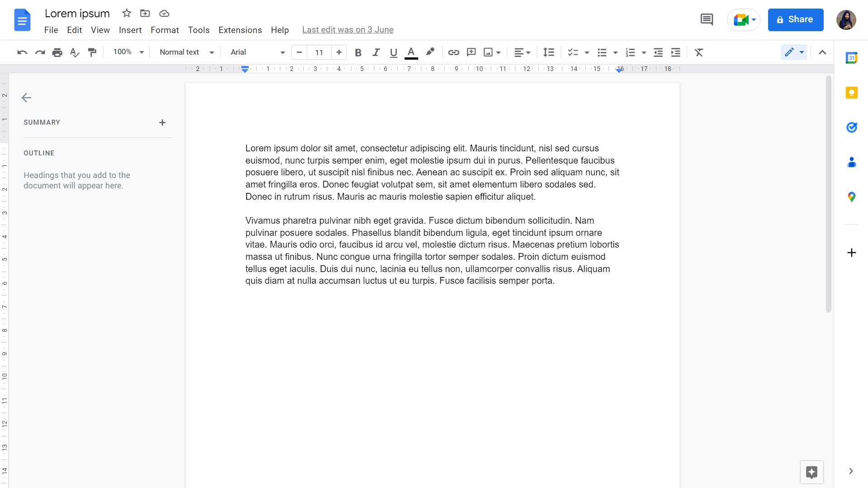Toggle spell check toolbar option
The image size is (868, 488).
pyautogui.click(x=75, y=52)
